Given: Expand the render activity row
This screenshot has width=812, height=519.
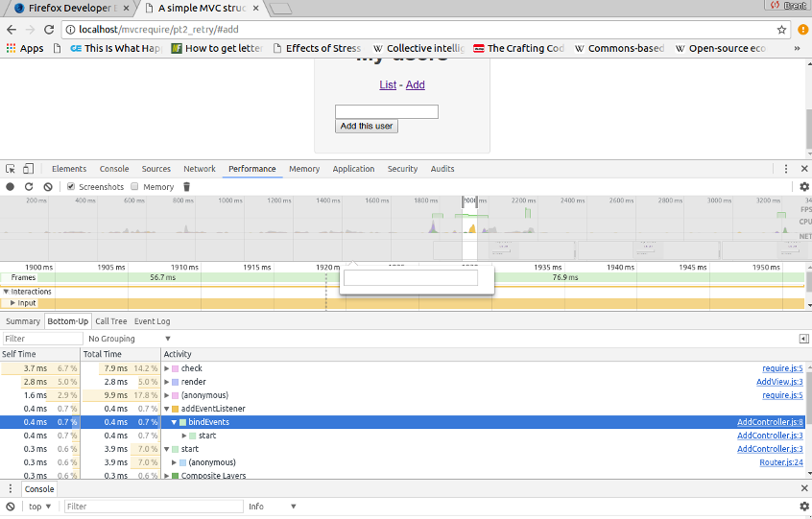Looking at the screenshot, I should click(x=167, y=382).
